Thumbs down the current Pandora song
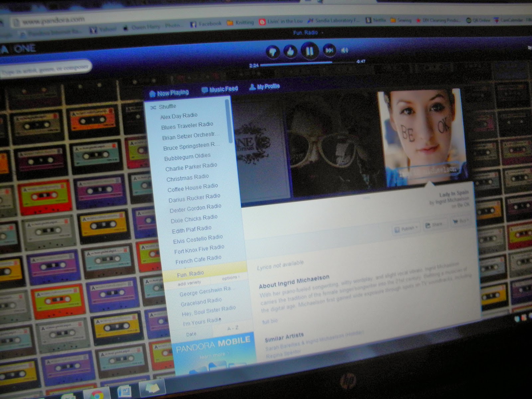The image size is (532, 399). [x=273, y=52]
